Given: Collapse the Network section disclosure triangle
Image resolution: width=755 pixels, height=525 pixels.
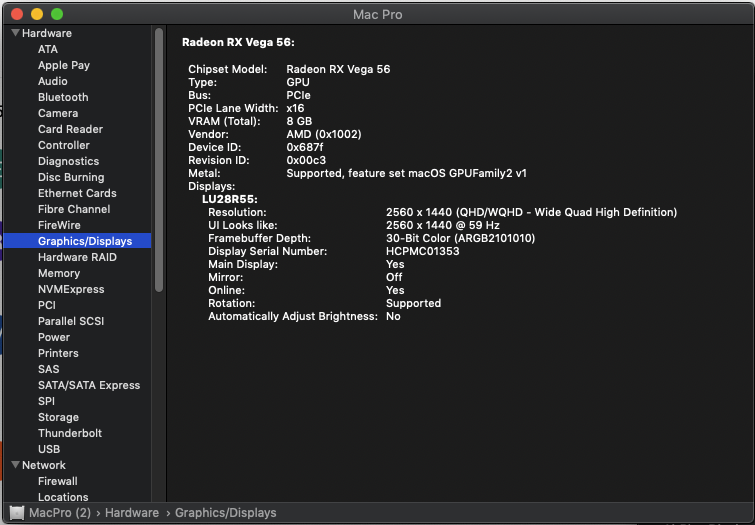Looking at the screenshot, I should [15, 465].
